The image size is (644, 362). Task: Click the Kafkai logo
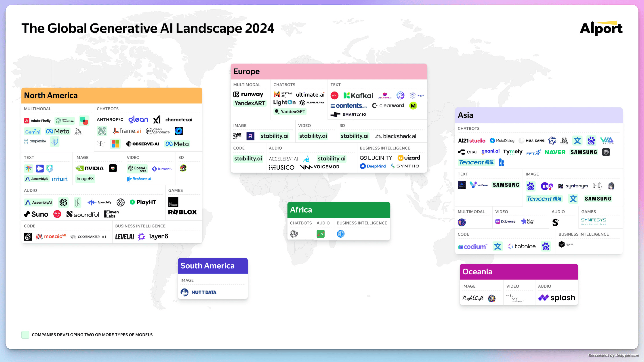pos(358,95)
